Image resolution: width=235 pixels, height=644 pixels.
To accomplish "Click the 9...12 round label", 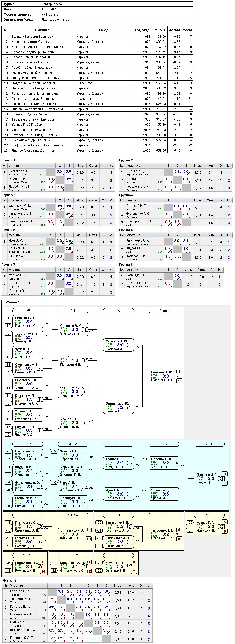I will 118,515.
